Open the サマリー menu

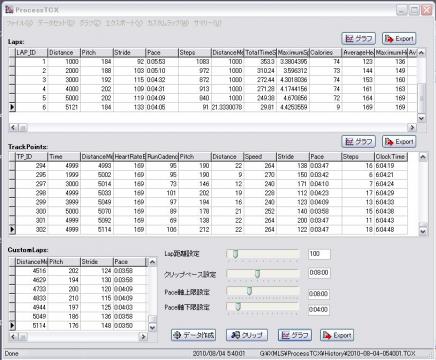207,23
